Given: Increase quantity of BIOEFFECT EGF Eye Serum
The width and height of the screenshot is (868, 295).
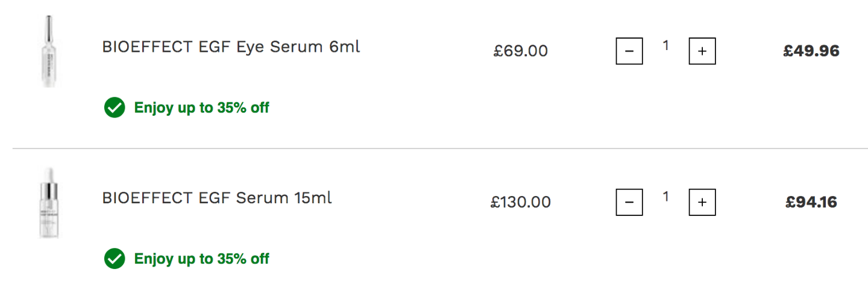Looking at the screenshot, I should [702, 51].
